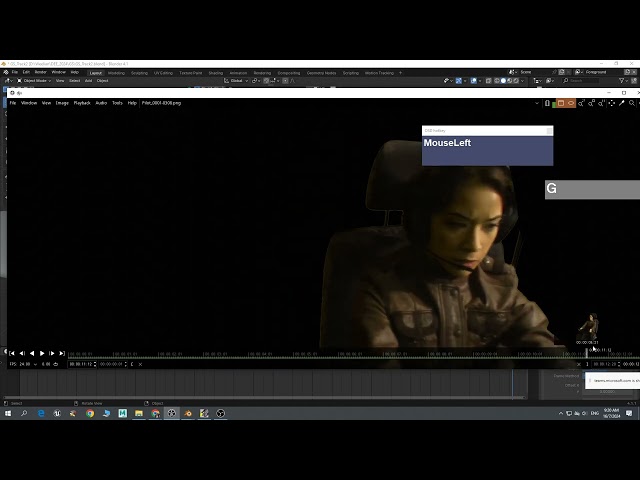Play the djv sequence forward
640x480 pixels.
42,353
